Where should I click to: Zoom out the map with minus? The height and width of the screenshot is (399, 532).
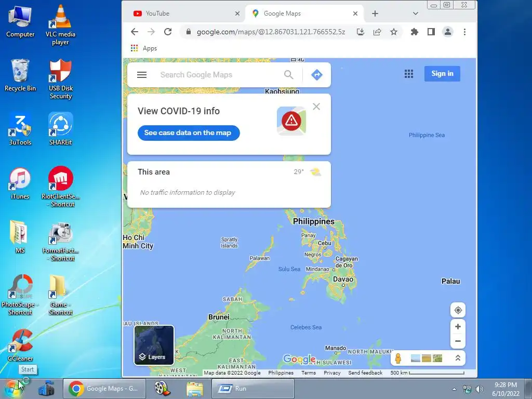[x=458, y=341]
